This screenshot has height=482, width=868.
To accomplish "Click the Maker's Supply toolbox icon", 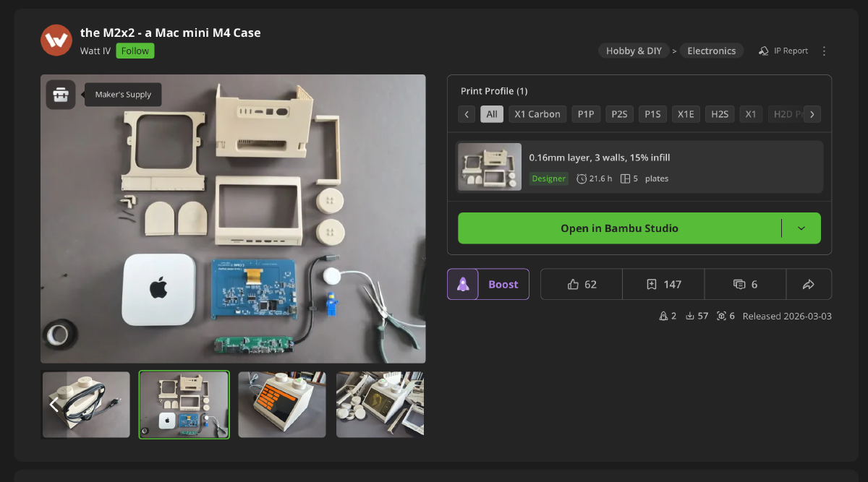I will click(x=61, y=95).
